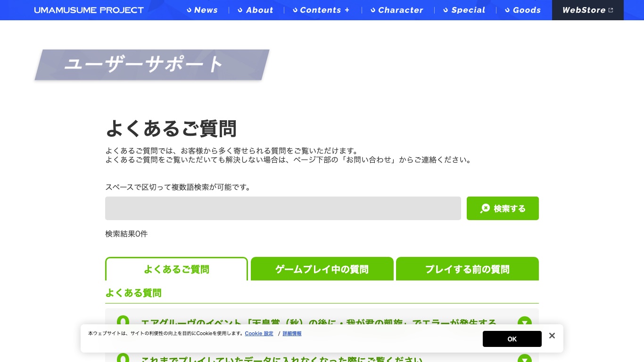Viewport: 644px width, 362px height.
Task: Open the Character navigation link
Action: (x=397, y=10)
